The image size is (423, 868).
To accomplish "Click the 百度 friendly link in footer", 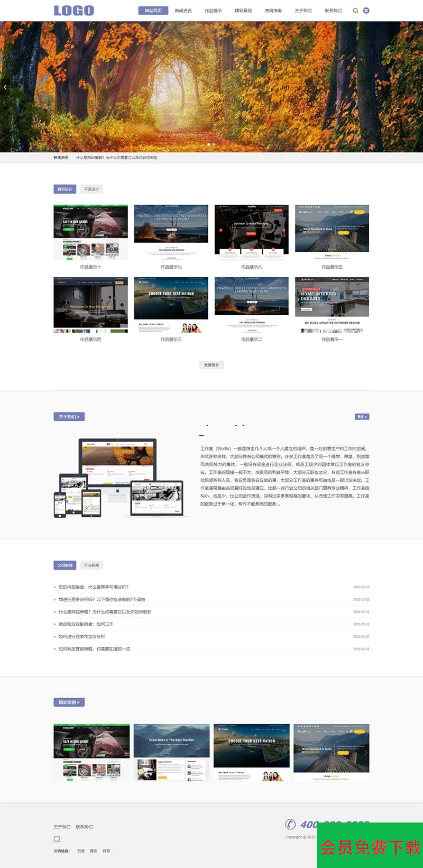I will pyautogui.click(x=81, y=851).
